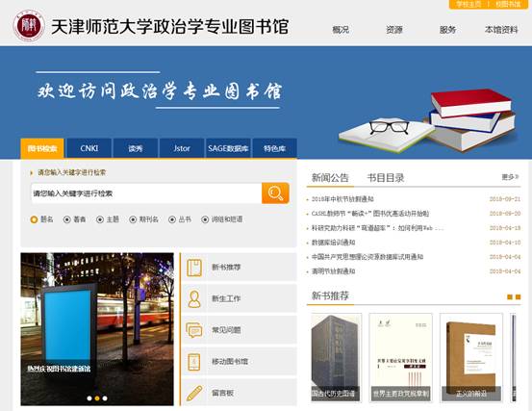Click the orange magnifier search button
The height and width of the screenshot is (411, 532).
275,193
